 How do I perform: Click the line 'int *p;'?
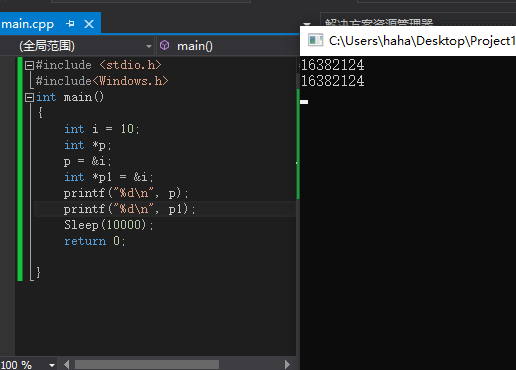coord(88,145)
